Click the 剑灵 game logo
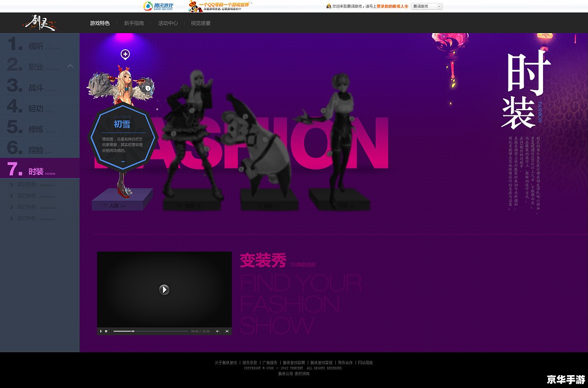Screen dimensions: 588x388 pyautogui.click(x=40, y=23)
